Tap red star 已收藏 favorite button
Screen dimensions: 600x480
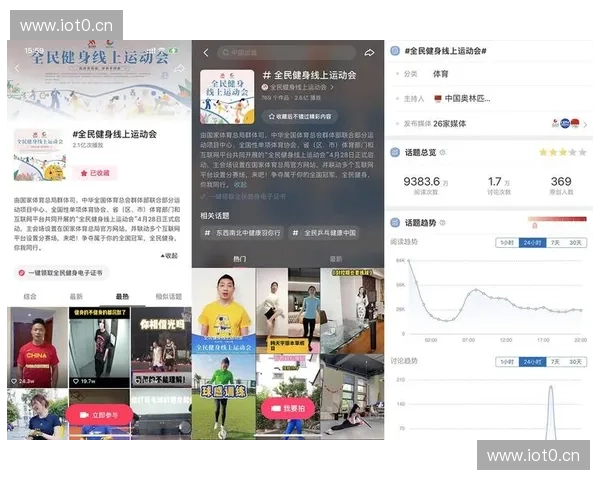(x=95, y=173)
